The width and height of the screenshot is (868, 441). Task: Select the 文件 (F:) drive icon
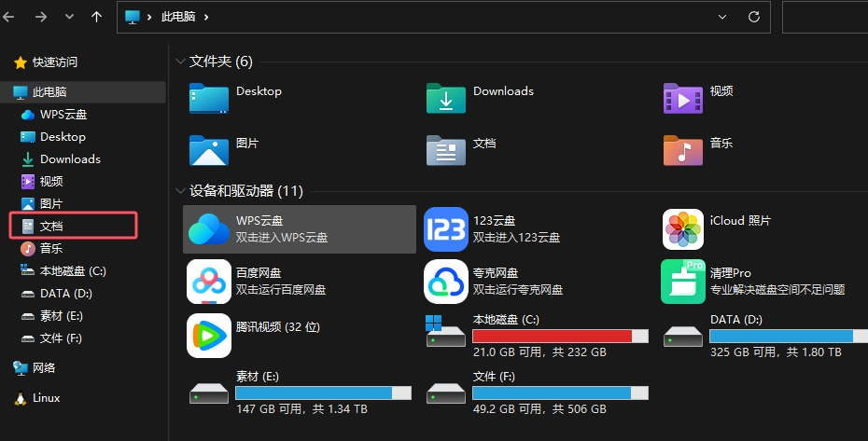pyautogui.click(x=445, y=393)
